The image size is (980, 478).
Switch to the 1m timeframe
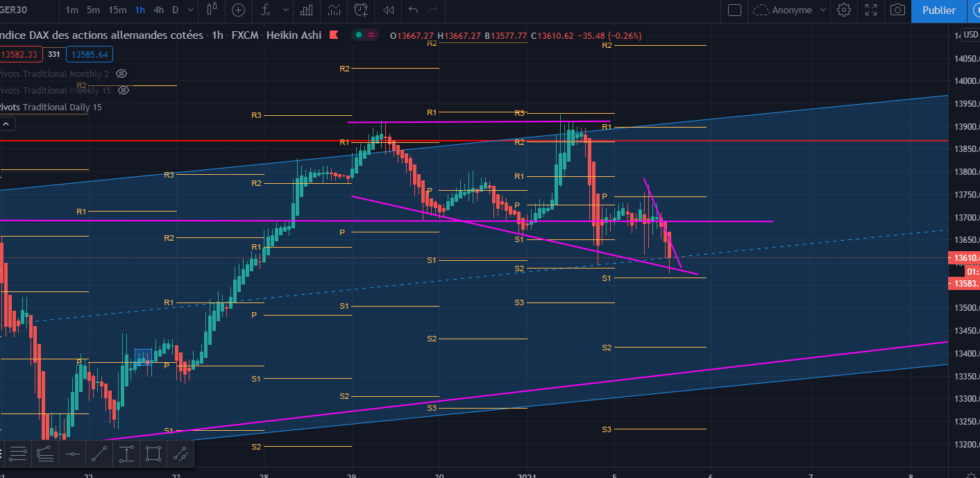72,10
